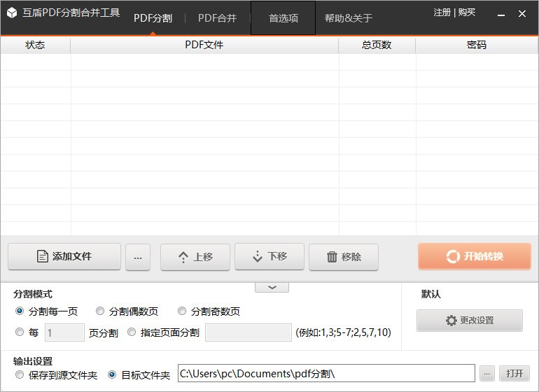
Task: Select 指定页面分割 radio option
Action: coord(132,332)
